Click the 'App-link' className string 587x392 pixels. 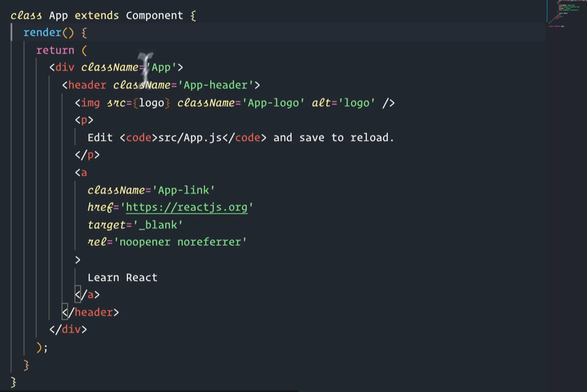pos(184,190)
